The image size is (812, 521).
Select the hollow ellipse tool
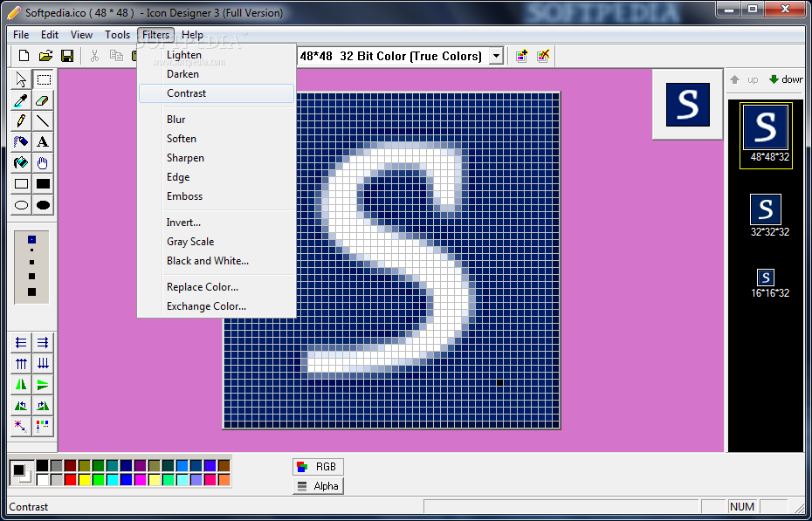(21, 205)
